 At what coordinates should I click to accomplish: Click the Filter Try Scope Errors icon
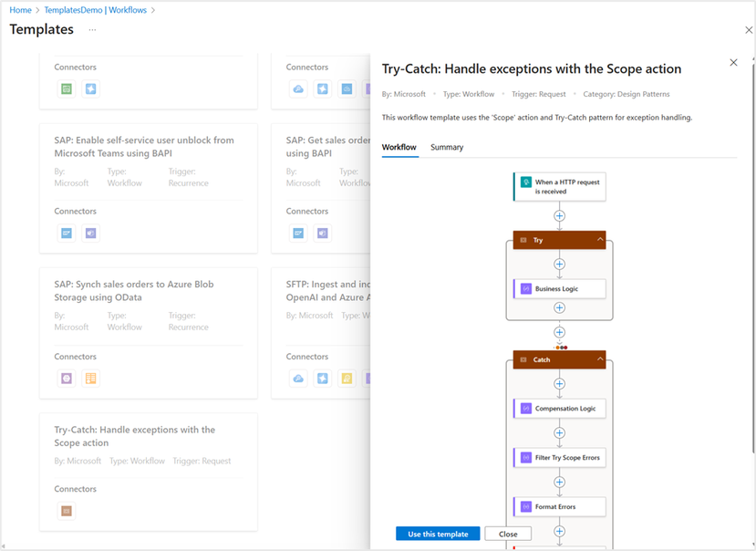[526, 457]
